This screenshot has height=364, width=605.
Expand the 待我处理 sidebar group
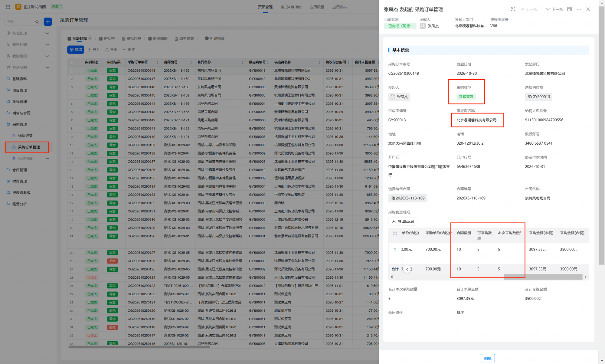click(x=47, y=33)
